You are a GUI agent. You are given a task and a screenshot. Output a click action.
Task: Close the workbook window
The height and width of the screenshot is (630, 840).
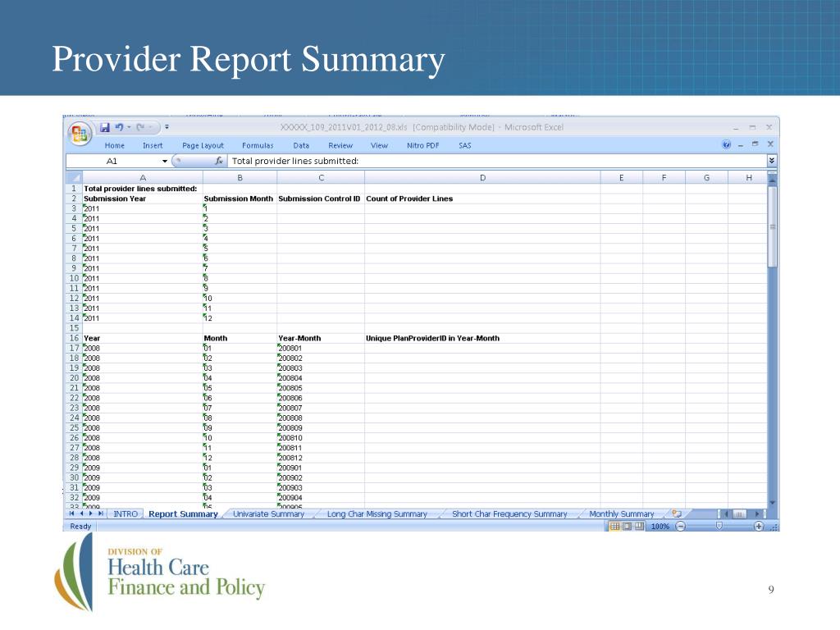coord(770,144)
